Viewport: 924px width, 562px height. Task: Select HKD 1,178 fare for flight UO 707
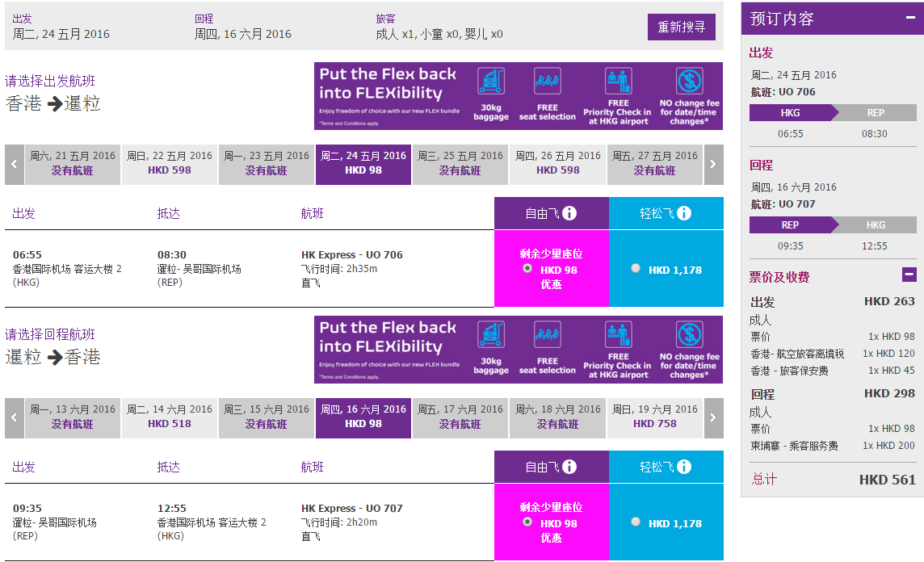point(635,522)
